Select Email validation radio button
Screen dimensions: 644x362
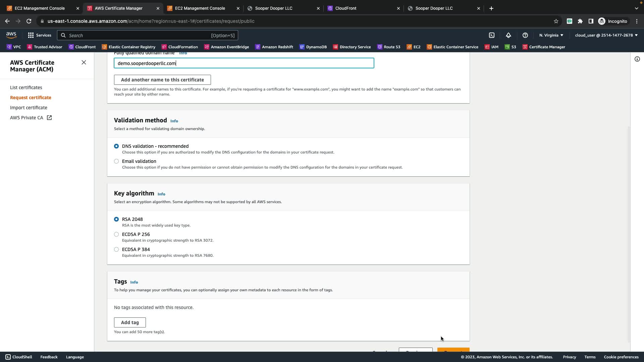tap(116, 161)
